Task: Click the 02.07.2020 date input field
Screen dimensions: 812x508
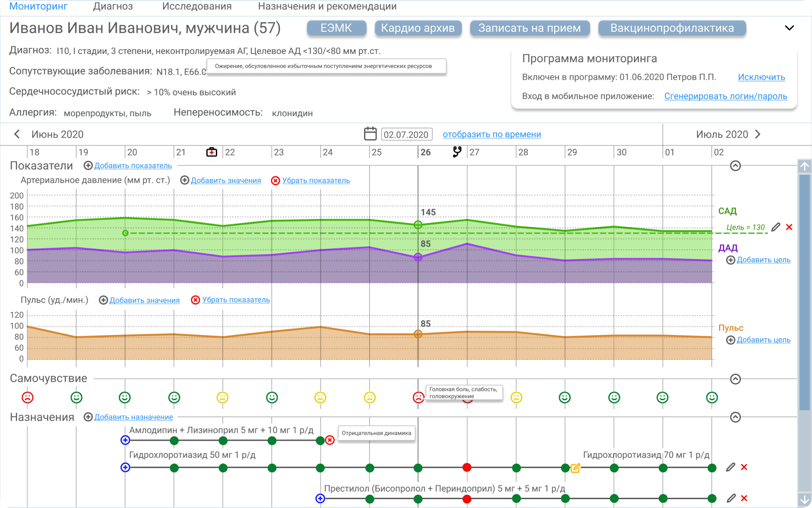Action: (406, 134)
